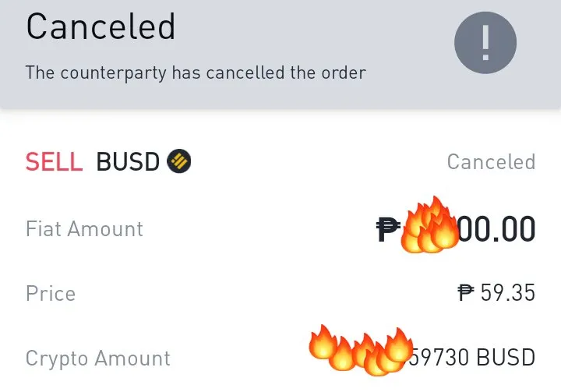Select the Crypto Amount label
Viewport: 561px width, 392px height.
pos(98,358)
